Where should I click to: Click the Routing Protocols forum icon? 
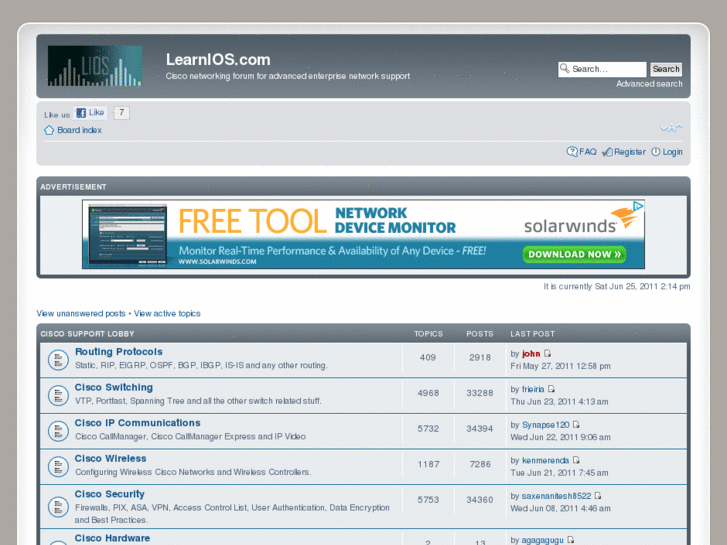(x=58, y=359)
